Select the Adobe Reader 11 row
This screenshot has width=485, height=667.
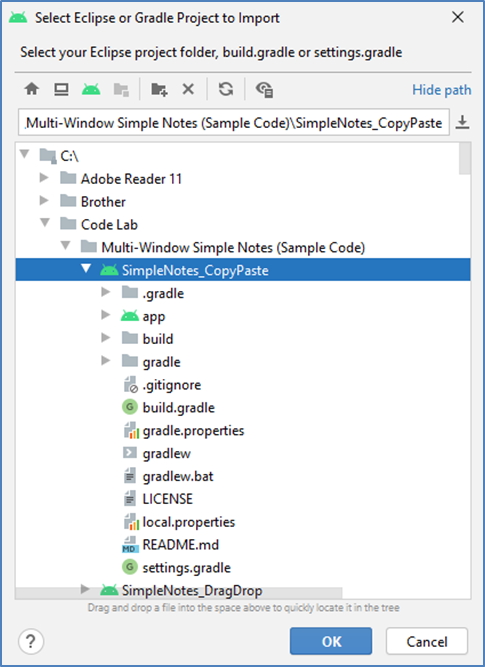coord(243,179)
